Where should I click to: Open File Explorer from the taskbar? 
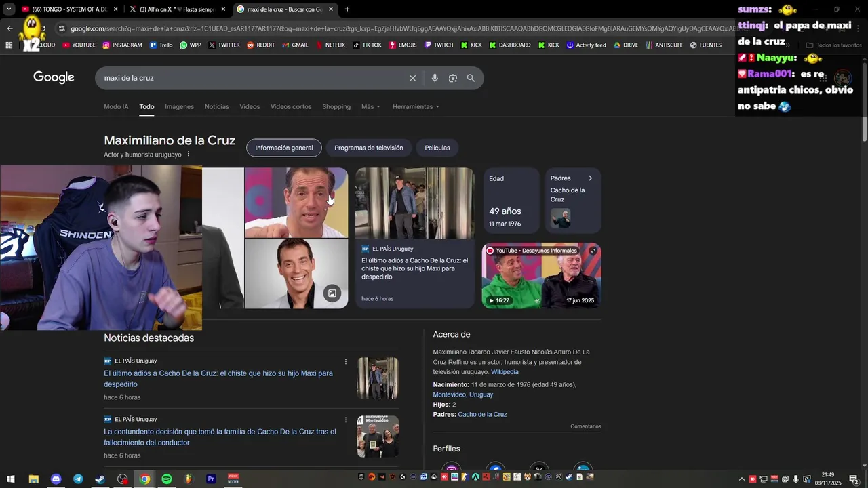pos(33,479)
